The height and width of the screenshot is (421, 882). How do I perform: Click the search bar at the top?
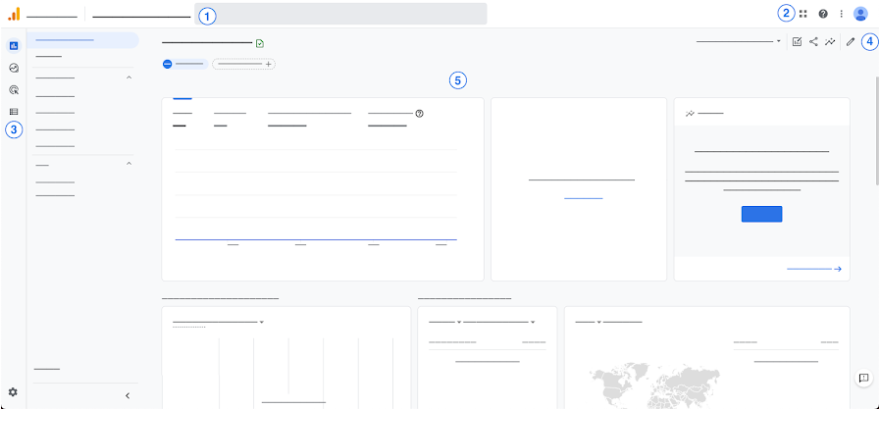[x=341, y=14]
